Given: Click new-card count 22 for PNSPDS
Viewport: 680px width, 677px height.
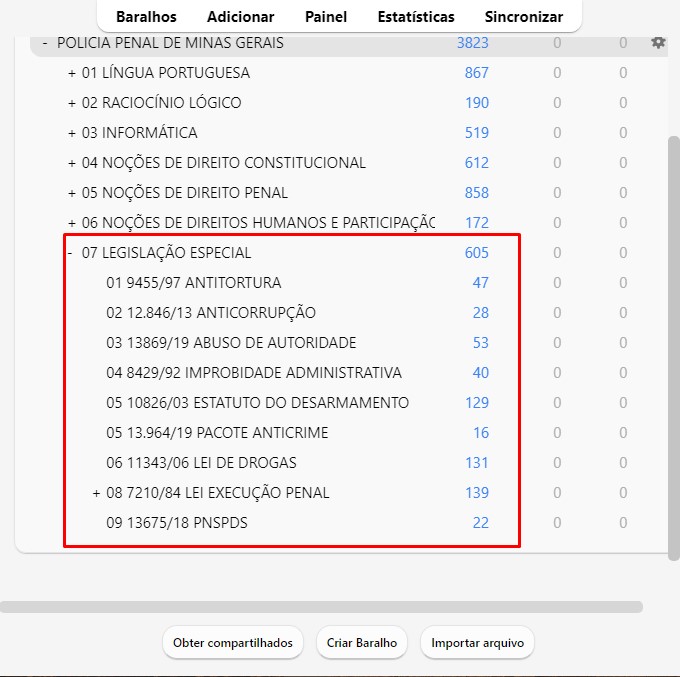Looking at the screenshot, I should tap(481, 523).
